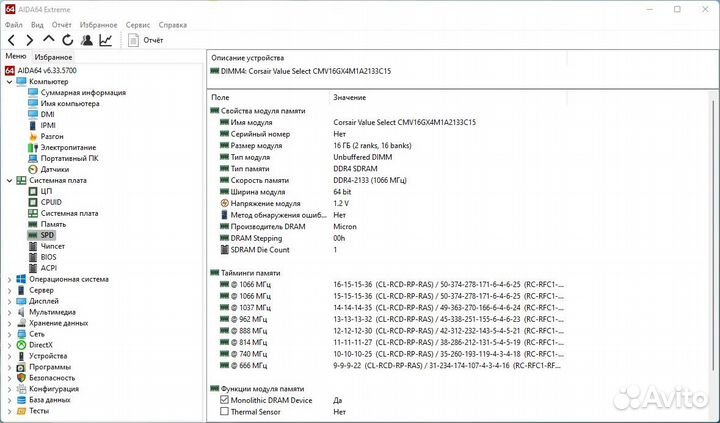Expand the Мультимедиа tree node
720x423 pixels.
(9, 312)
